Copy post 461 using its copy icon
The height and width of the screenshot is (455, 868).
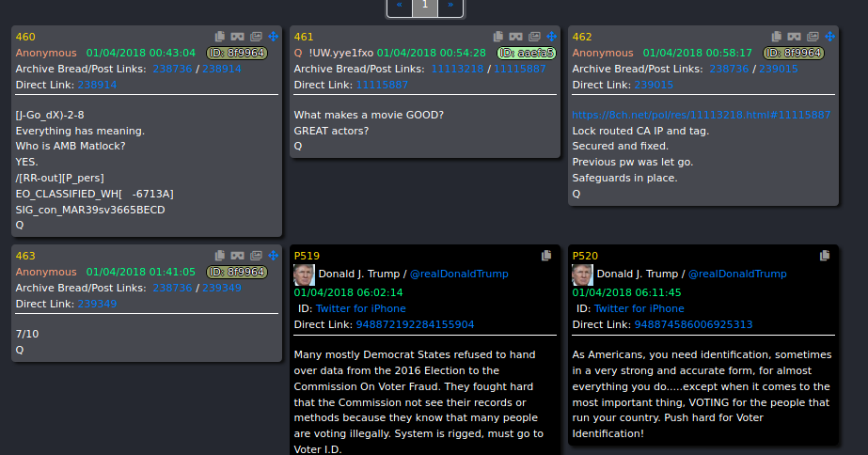click(x=498, y=37)
